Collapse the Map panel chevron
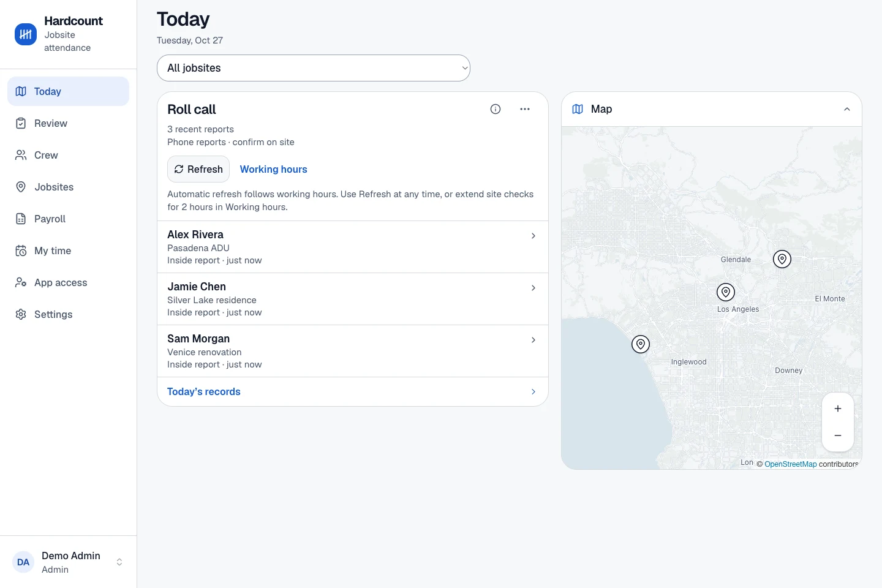882x588 pixels. [x=847, y=109]
